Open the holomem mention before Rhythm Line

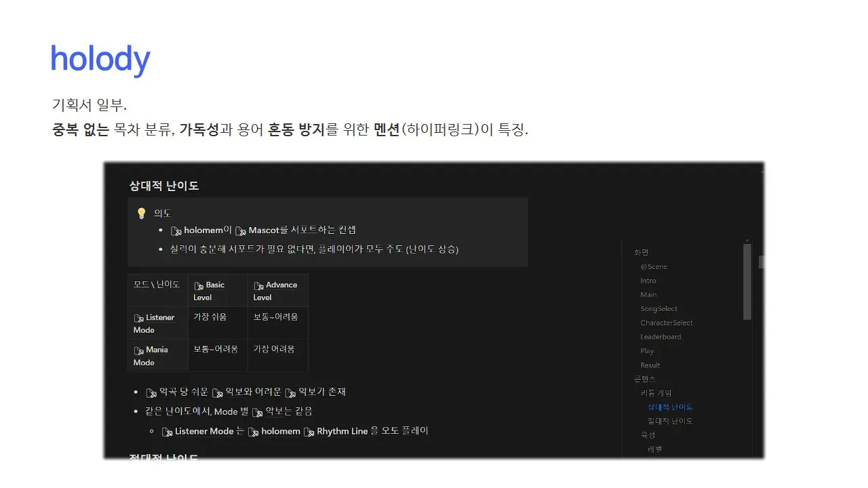274,431
